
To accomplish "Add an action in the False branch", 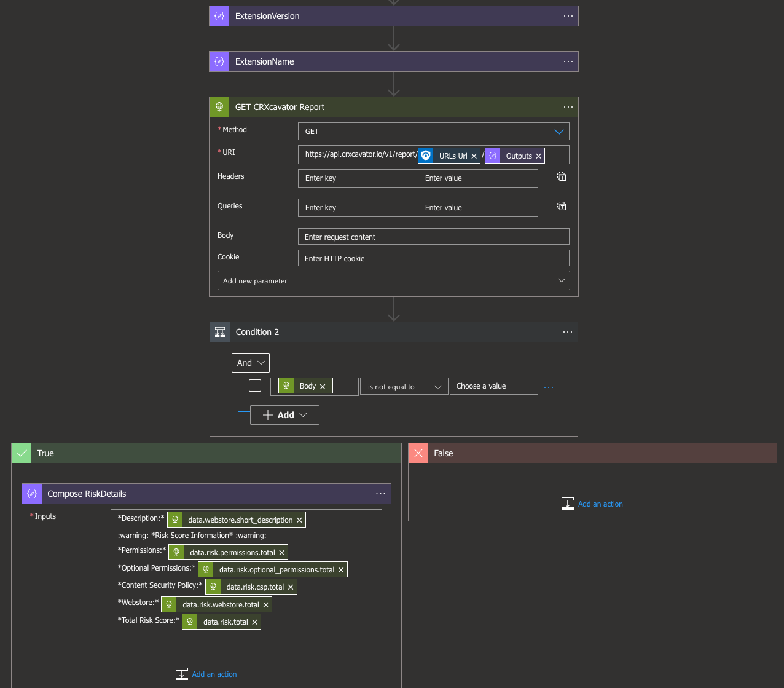I will (x=592, y=504).
